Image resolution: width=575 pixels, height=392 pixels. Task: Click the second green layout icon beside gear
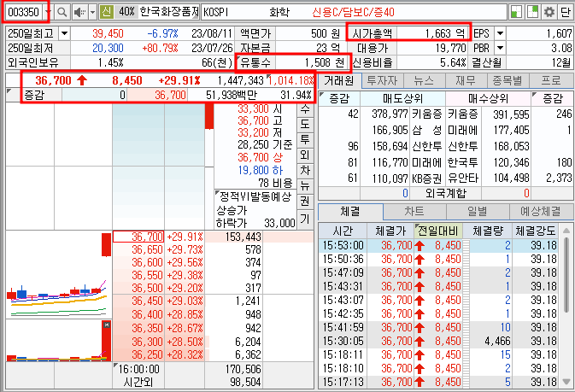coord(532,12)
